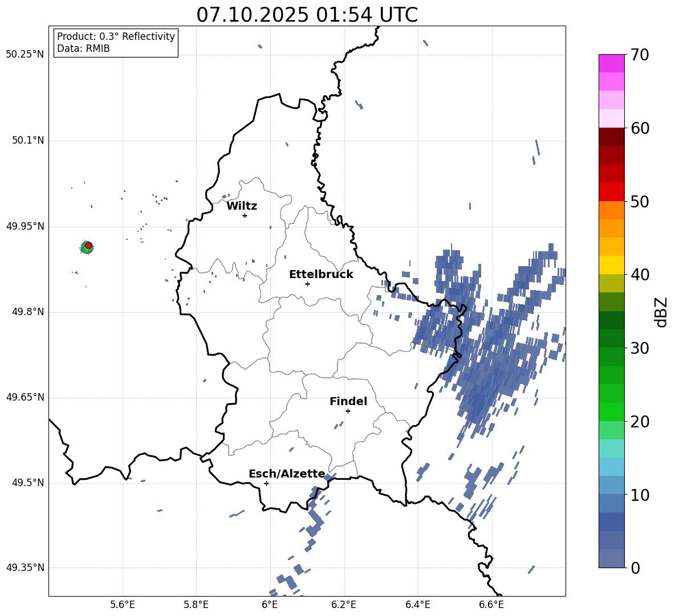Click the colorbar tick label 0

point(635,568)
